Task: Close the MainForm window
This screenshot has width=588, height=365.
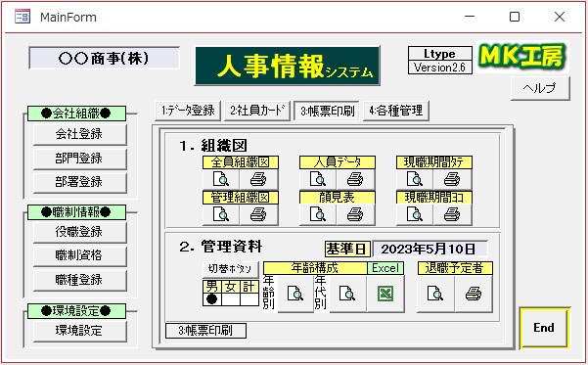Action: (560, 17)
